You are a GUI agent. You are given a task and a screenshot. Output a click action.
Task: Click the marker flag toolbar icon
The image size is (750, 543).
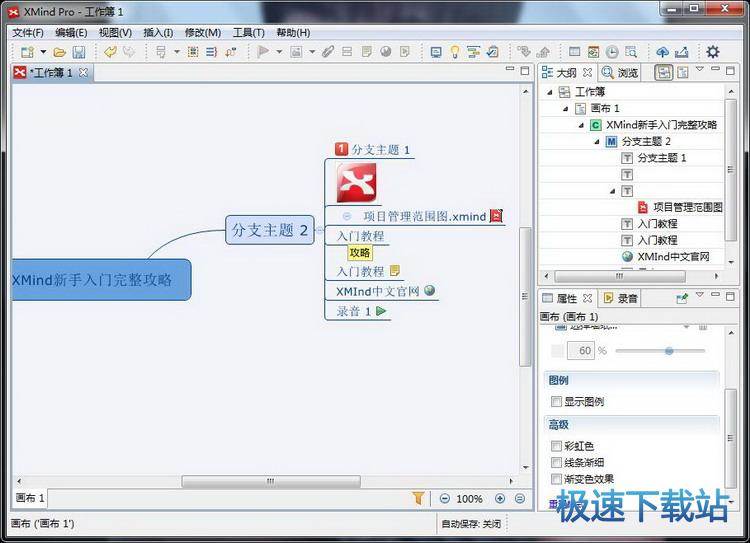[263, 52]
